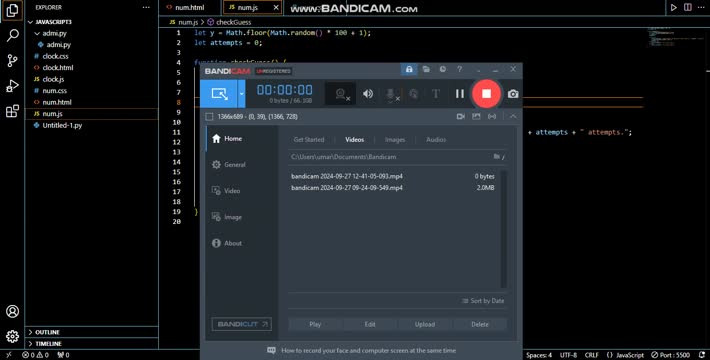Toggle the text overlay T icon
710x360 pixels.
point(436,94)
